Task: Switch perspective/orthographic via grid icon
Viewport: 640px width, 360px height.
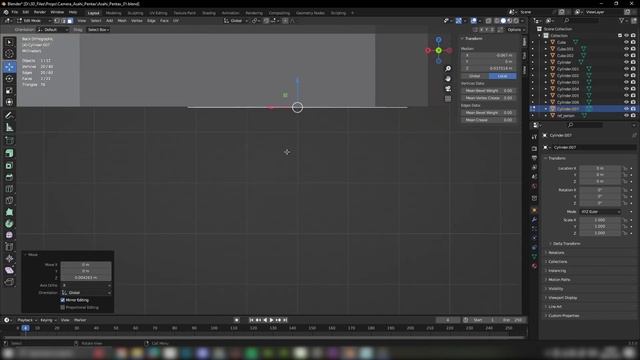Action: [x=448, y=98]
